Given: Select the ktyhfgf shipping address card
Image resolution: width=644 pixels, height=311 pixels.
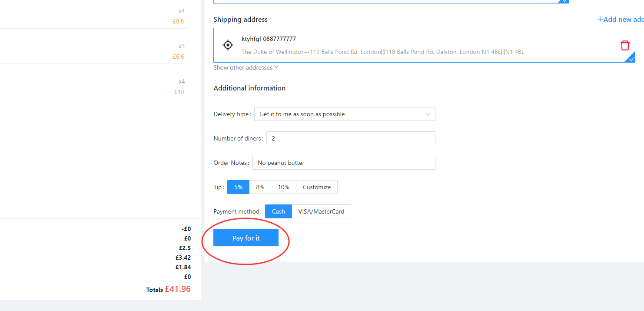Looking at the screenshot, I should 424,45.
